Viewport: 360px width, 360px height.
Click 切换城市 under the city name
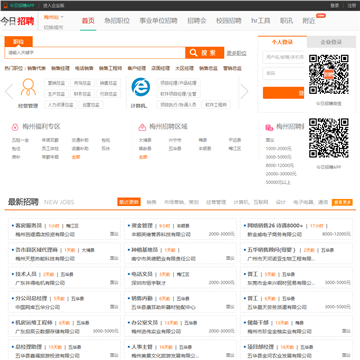click(x=53, y=28)
